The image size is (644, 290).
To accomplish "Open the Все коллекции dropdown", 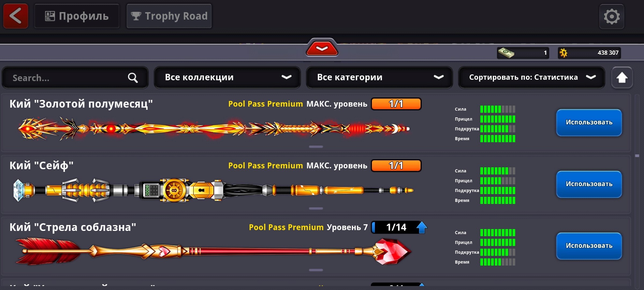I will [x=227, y=77].
